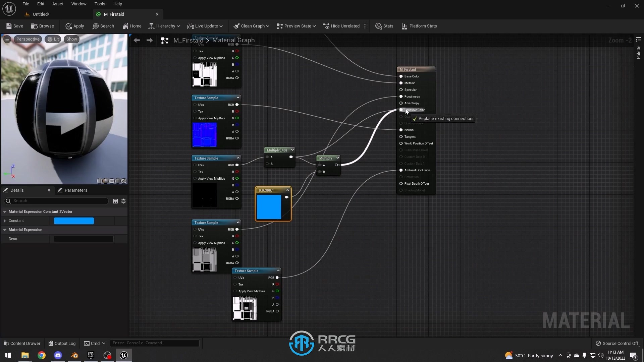Viewport: 644px width, 362px height.
Task: Click the Enter Console Command field
Action: point(154,343)
